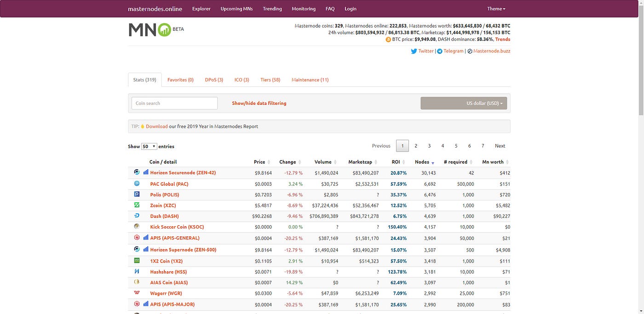The image size is (644, 314).
Task: Open the US dollar currency dropdown
Action: pyautogui.click(x=464, y=103)
